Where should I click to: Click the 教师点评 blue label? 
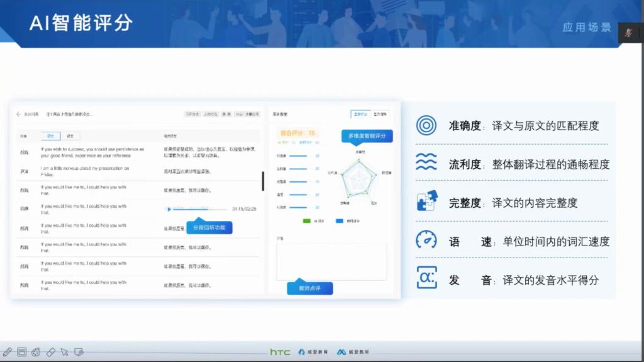coord(309,288)
